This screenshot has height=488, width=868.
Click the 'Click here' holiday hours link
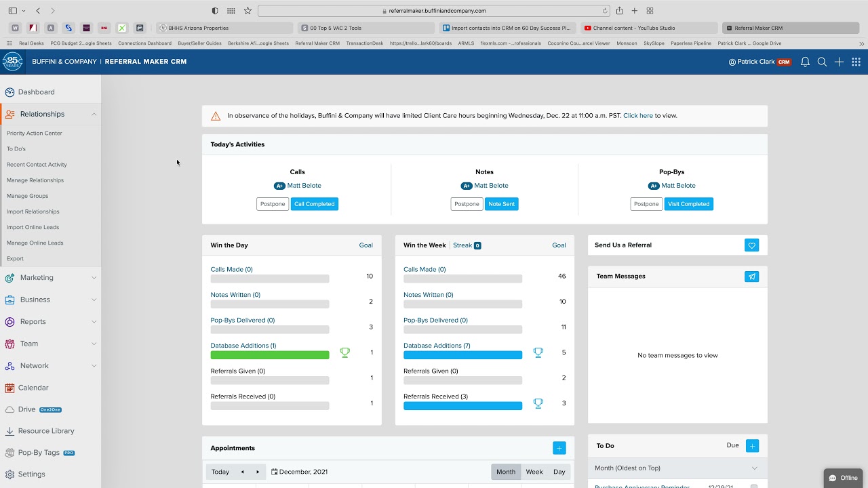(638, 116)
